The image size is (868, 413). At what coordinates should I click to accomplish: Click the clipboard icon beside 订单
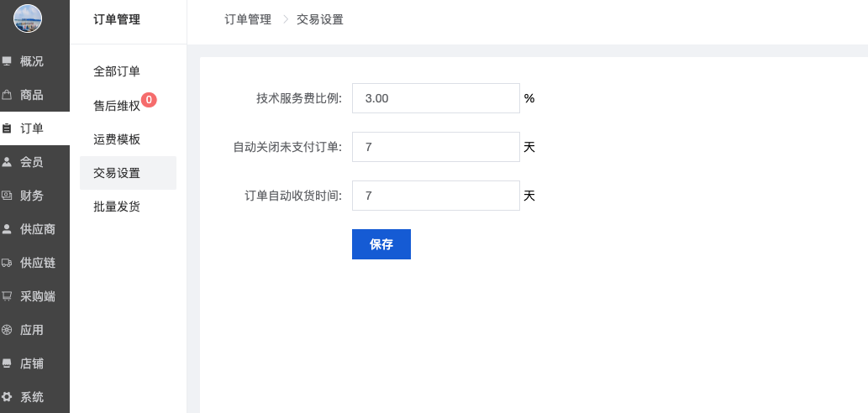point(8,128)
